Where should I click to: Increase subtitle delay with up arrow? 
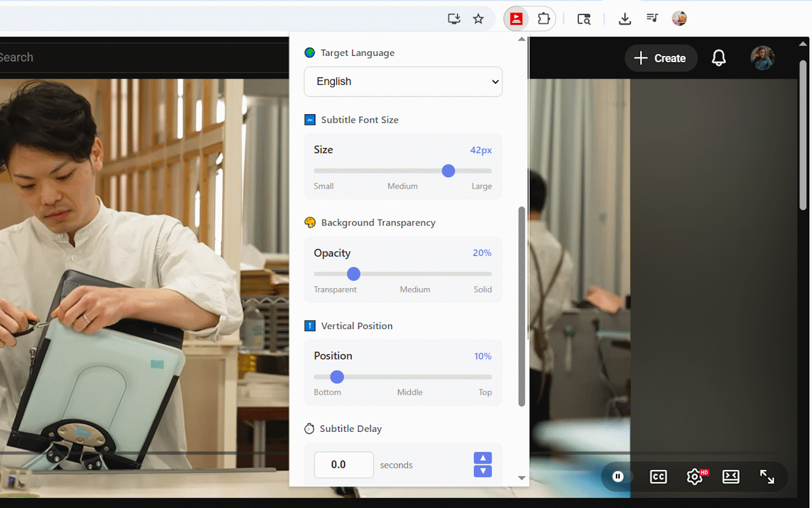[x=483, y=458]
